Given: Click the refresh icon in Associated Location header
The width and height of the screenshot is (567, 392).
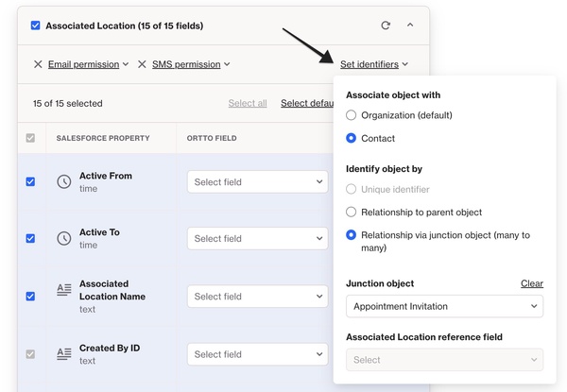Looking at the screenshot, I should tap(385, 26).
